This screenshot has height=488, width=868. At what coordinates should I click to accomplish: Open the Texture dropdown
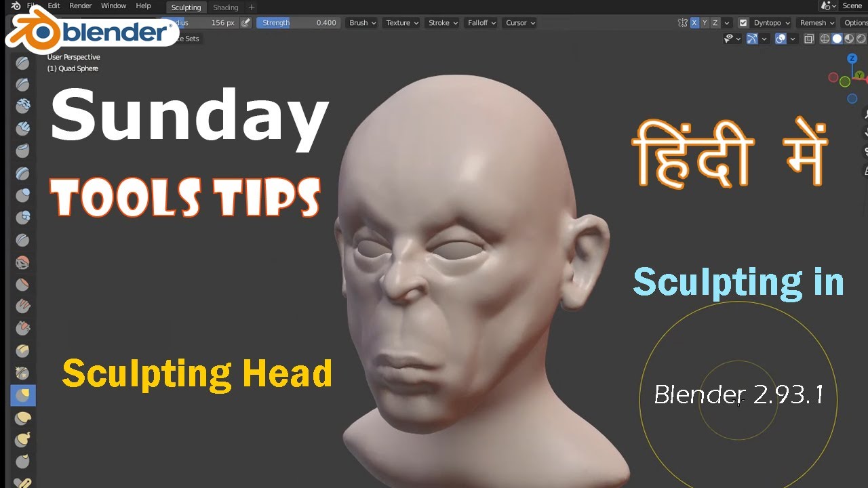tap(402, 23)
